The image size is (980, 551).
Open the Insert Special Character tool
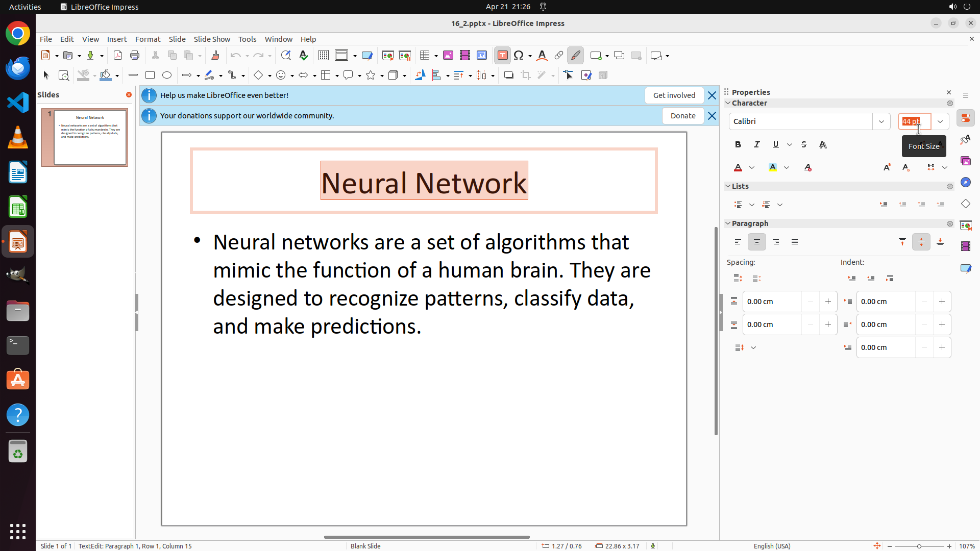tap(519, 56)
